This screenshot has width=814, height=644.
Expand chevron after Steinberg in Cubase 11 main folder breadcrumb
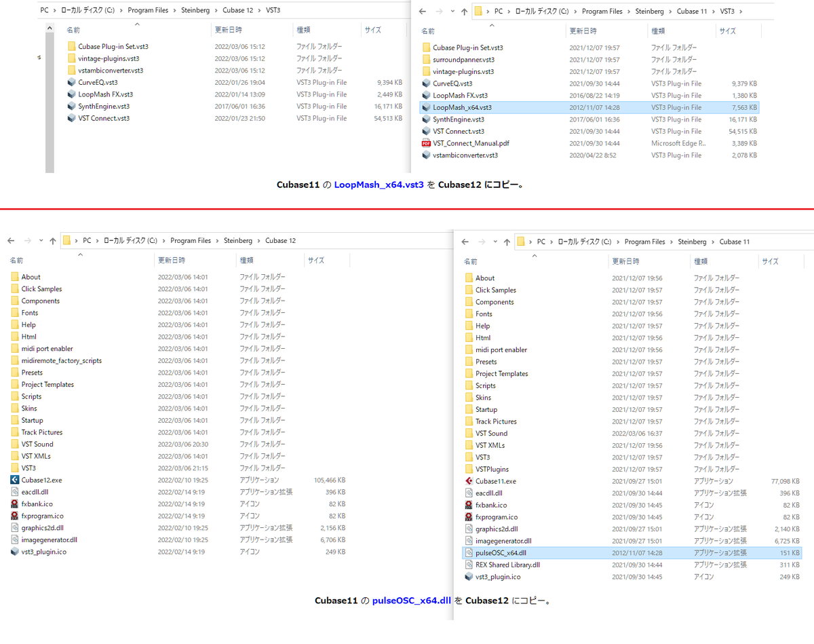tap(713, 242)
